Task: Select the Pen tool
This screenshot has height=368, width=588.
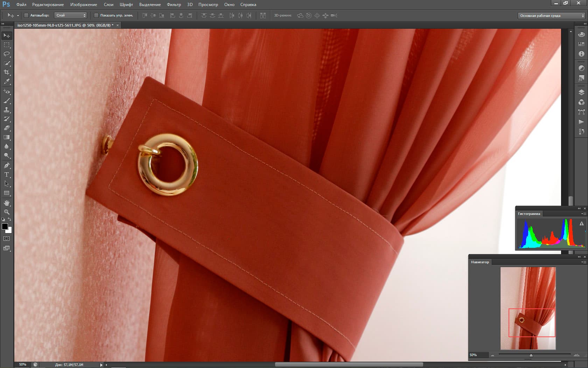Action: click(7, 165)
